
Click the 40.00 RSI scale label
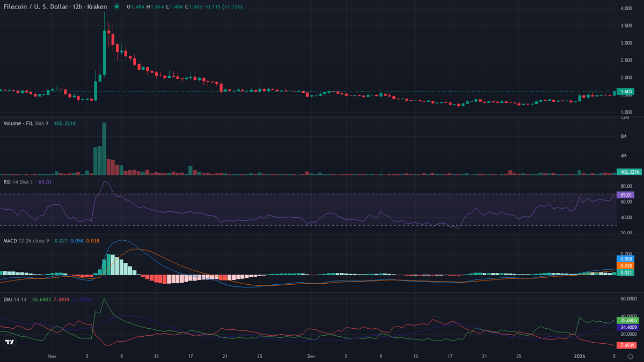[x=626, y=217]
